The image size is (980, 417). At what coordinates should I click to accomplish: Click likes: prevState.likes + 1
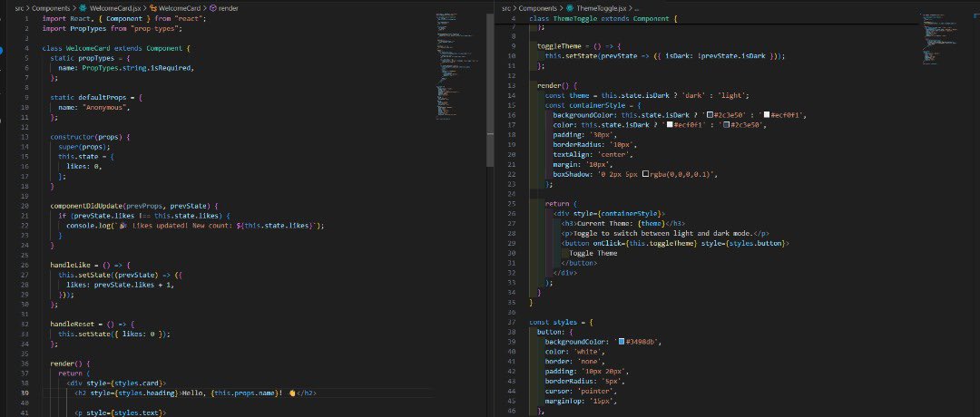pyautogui.click(x=120, y=285)
